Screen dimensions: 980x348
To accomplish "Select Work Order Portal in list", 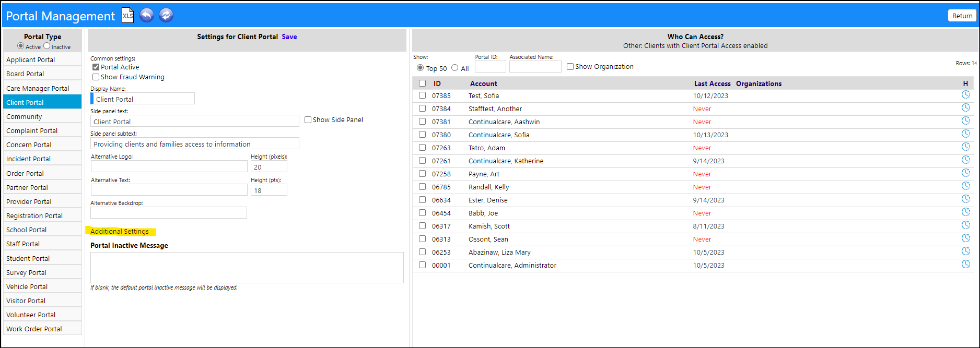I will point(42,329).
